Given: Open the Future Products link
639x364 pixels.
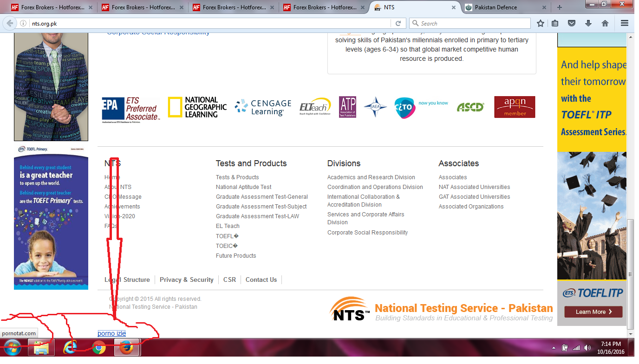Looking at the screenshot, I should [236, 256].
